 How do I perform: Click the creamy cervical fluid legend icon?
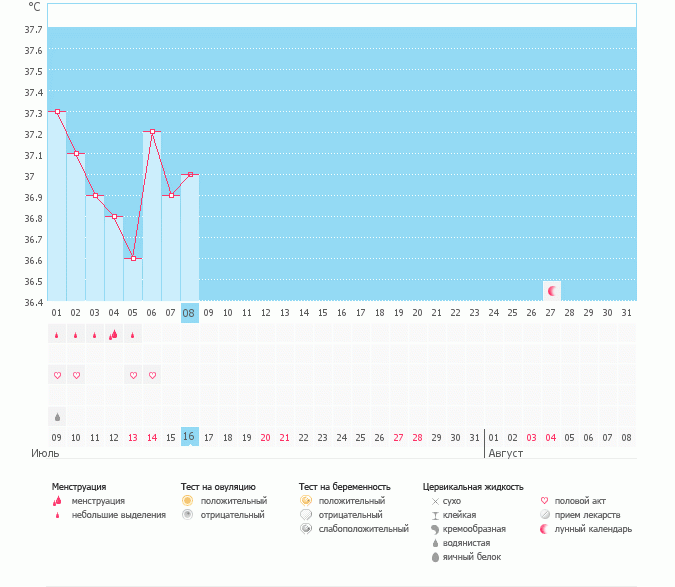(435, 528)
